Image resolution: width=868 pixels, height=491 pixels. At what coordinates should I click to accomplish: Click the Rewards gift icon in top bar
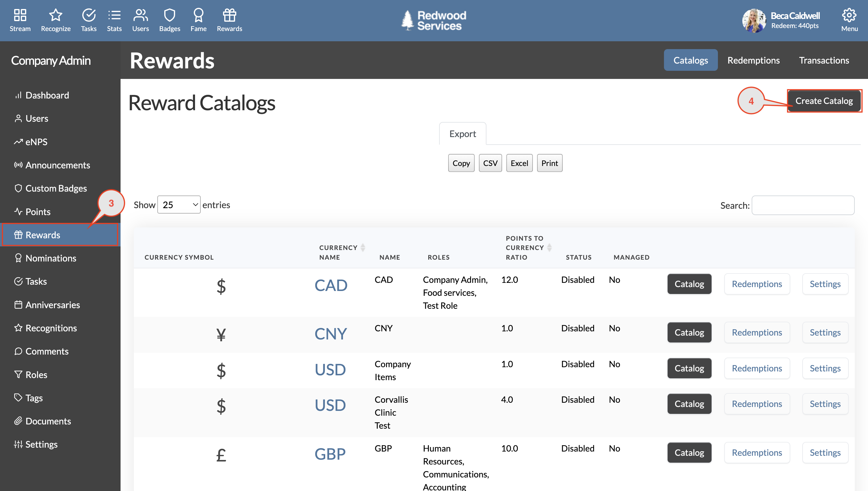tap(229, 15)
